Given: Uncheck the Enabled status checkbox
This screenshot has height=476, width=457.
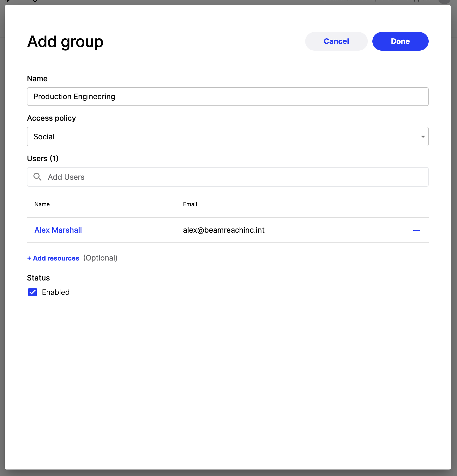Looking at the screenshot, I should click(x=33, y=292).
